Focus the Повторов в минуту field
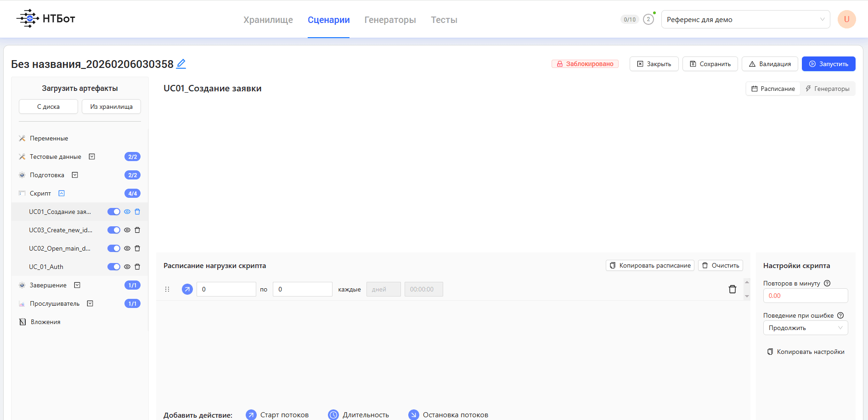Viewport: 868px width, 420px height. (806, 296)
